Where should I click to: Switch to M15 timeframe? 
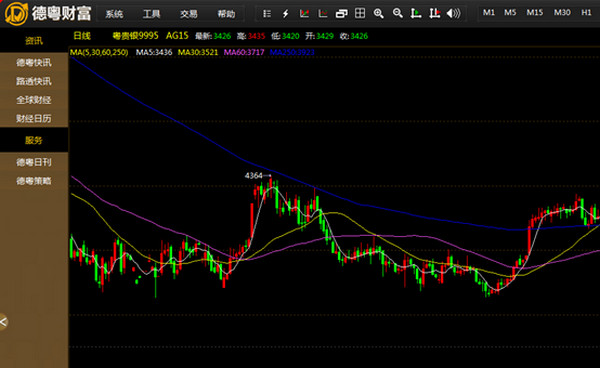coord(535,13)
